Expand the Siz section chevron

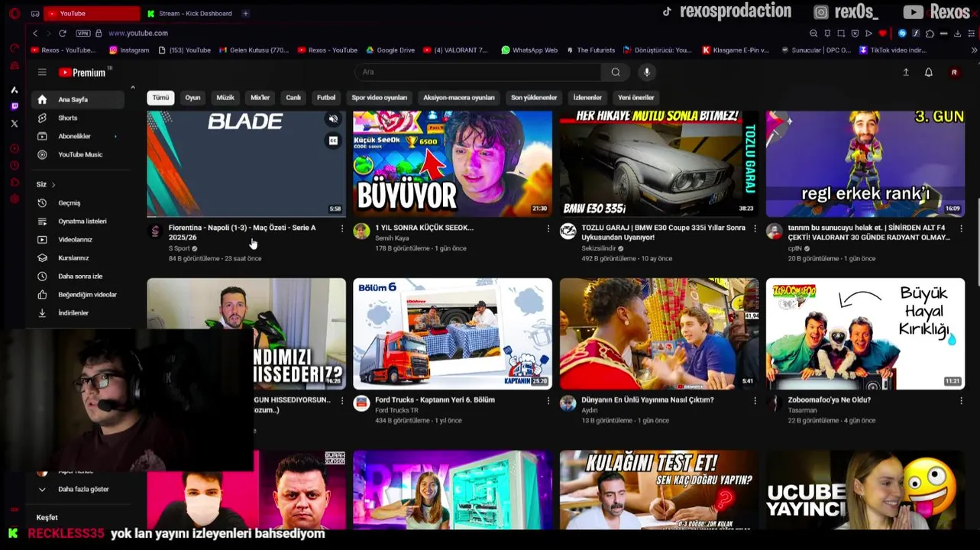tap(53, 184)
